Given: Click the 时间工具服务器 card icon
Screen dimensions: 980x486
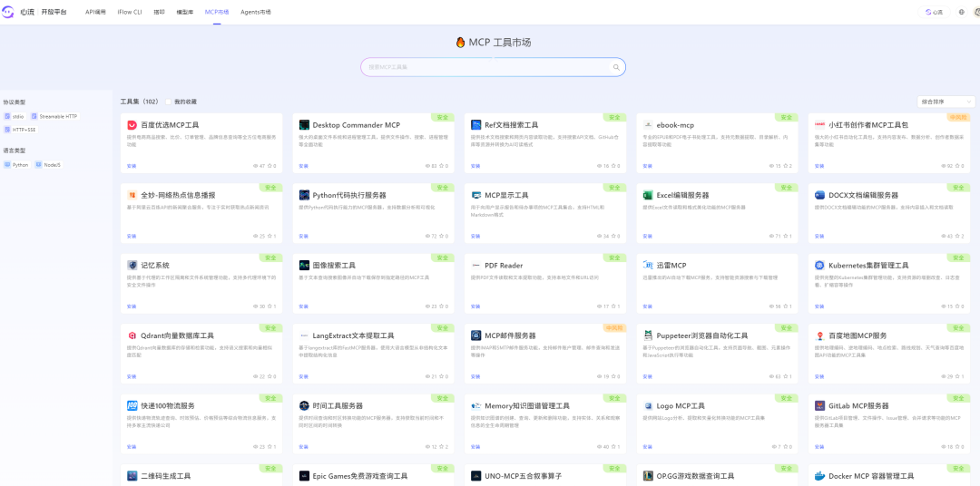Looking at the screenshot, I should [304, 405].
